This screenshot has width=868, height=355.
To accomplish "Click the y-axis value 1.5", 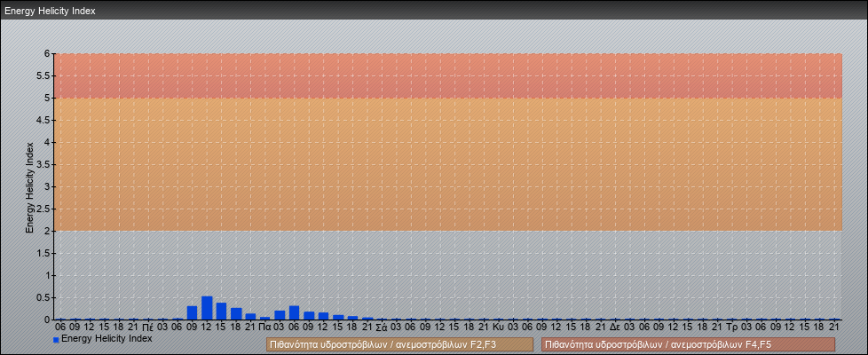I will click(x=44, y=253).
